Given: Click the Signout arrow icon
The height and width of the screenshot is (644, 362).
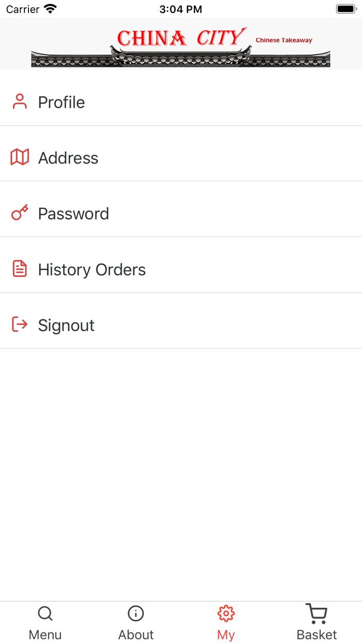Looking at the screenshot, I should click(20, 325).
